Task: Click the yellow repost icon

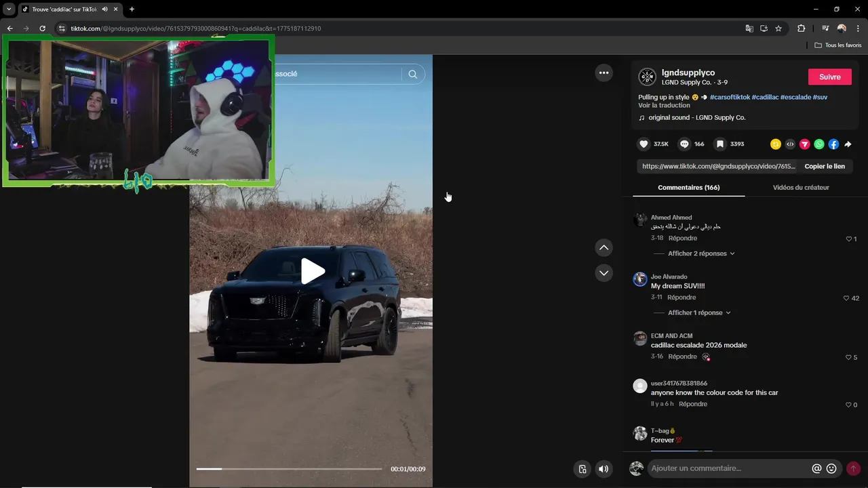Action: [776, 144]
